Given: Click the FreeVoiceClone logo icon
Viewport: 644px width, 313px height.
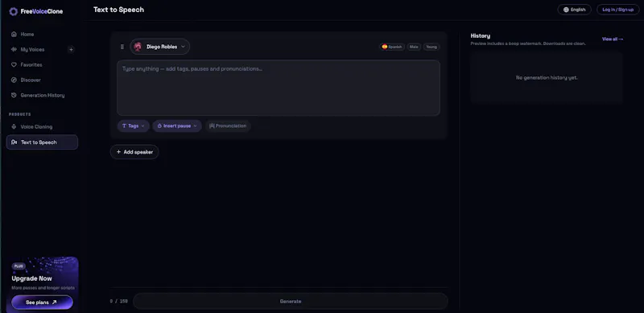Looking at the screenshot, I should pos(13,11).
